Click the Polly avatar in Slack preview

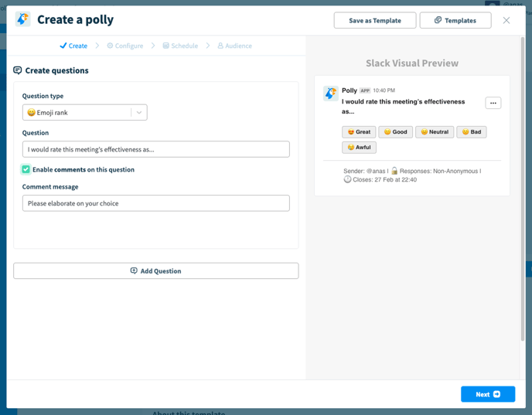(330, 94)
